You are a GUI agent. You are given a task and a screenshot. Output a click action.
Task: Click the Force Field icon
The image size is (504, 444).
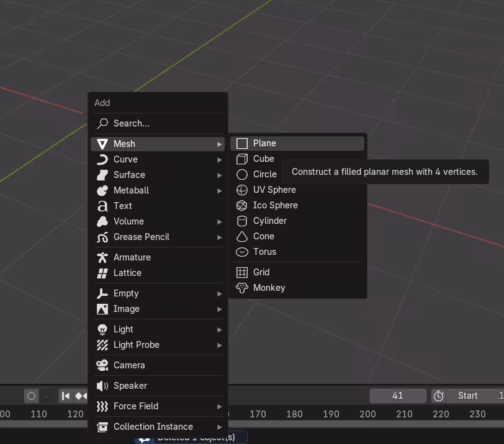click(x=102, y=406)
